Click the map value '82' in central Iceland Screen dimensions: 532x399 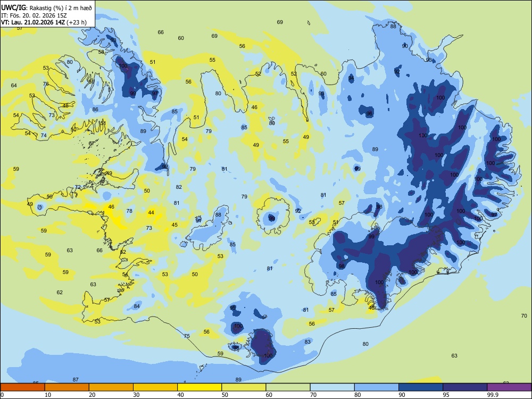[179, 187]
